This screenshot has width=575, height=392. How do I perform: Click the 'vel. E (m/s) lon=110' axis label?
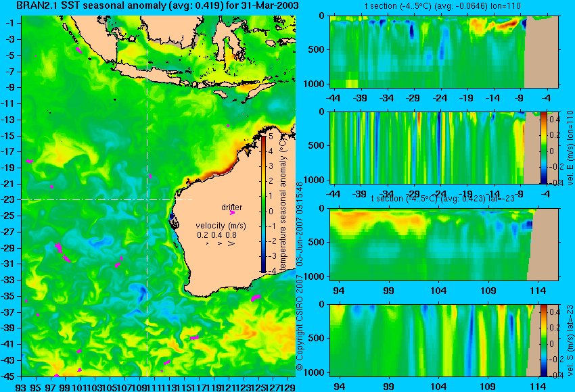(x=570, y=147)
